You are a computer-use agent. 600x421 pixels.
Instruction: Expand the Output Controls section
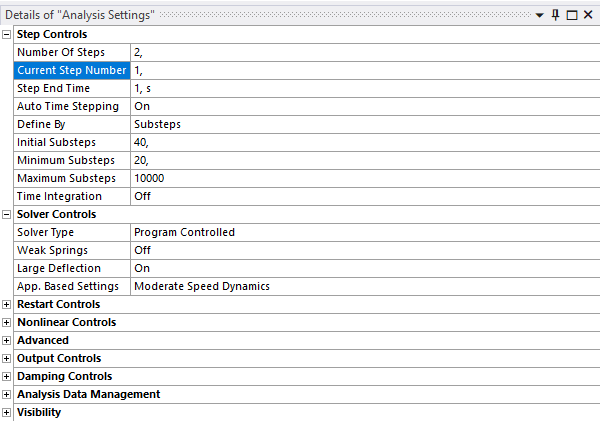(7, 358)
